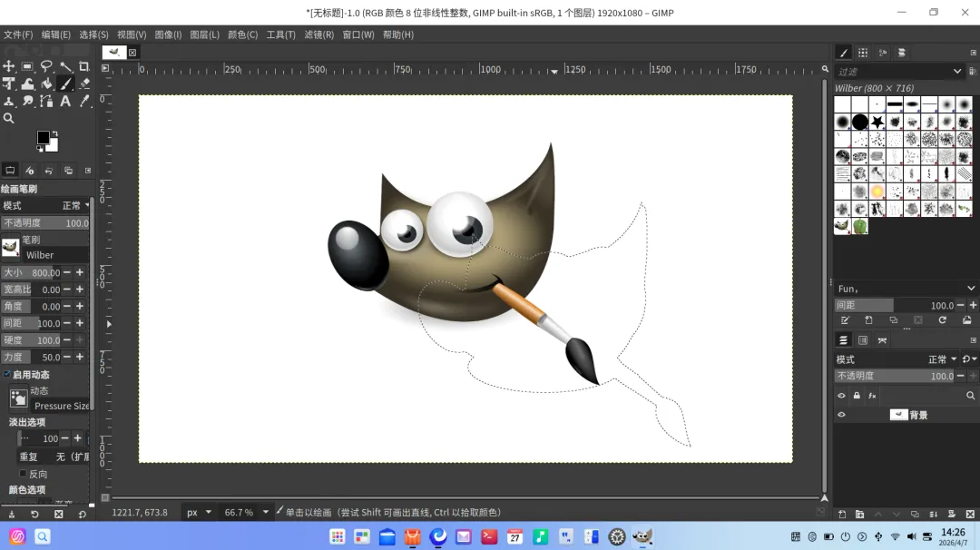Select the Zoom magnifier tool
This screenshot has width=980, height=550.
click(x=9, y=118)
